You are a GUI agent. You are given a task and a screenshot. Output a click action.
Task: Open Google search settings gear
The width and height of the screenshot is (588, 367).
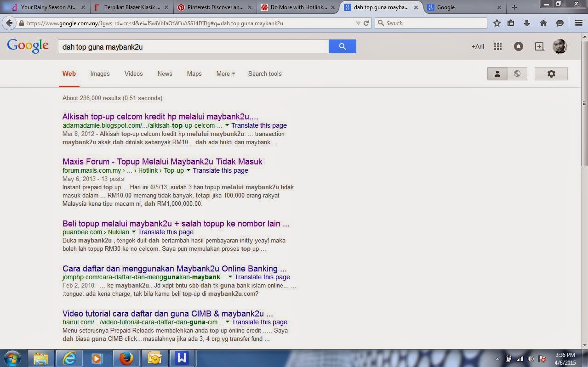[x=551, y=73]
